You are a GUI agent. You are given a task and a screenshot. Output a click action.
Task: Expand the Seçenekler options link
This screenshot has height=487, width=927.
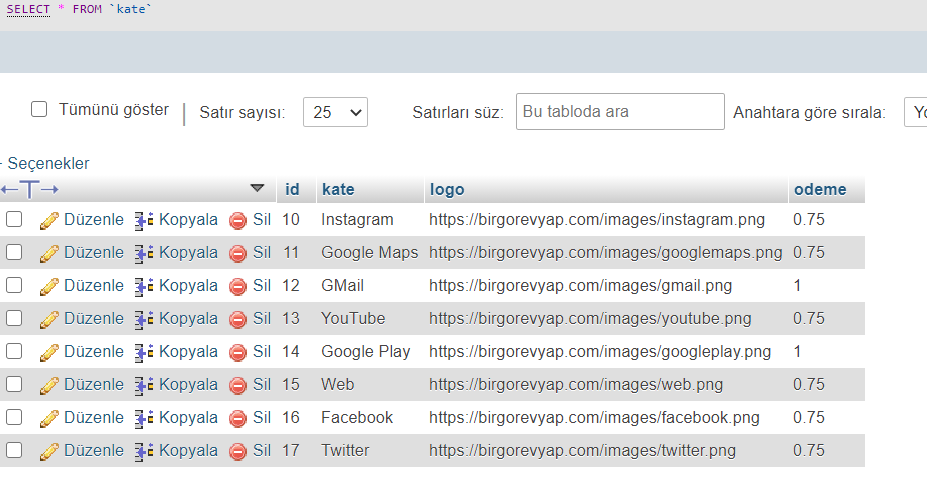pos(48,164)
